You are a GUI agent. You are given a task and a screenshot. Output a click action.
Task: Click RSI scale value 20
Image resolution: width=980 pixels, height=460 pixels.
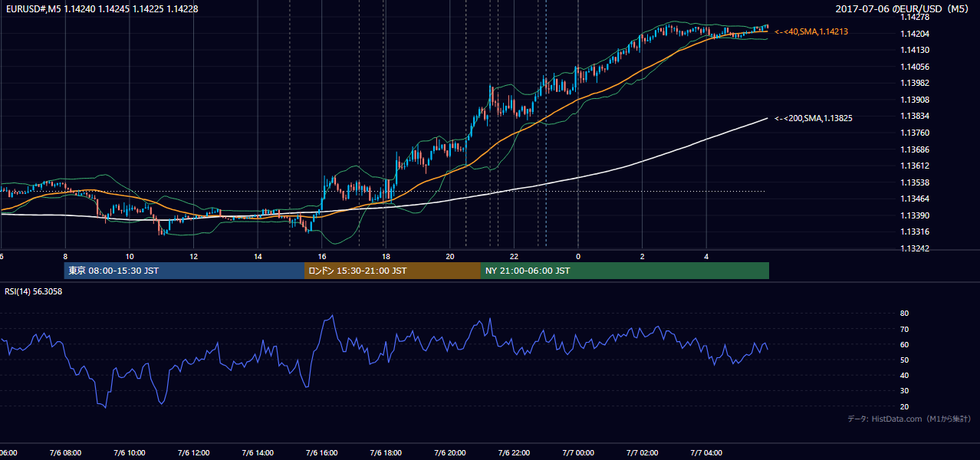click(x=905, y=406)
